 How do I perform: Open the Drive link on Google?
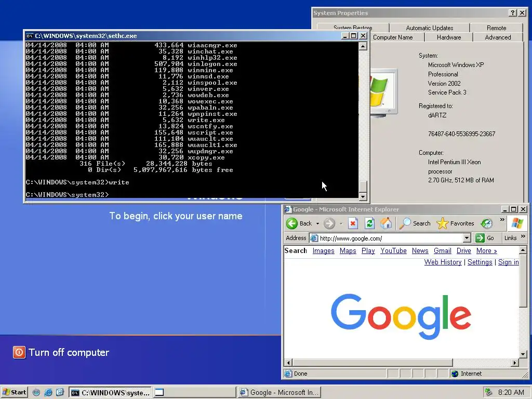tap(463, 250)
